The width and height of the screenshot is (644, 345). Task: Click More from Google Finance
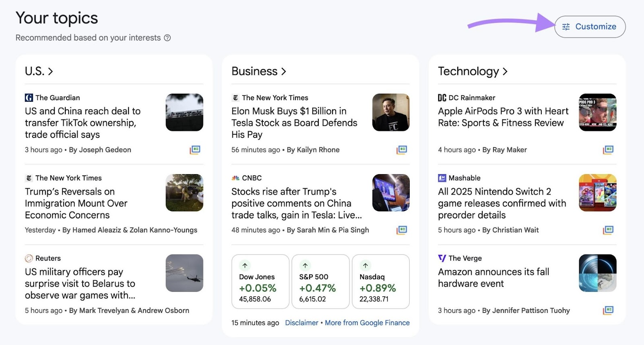tap(367, 322)
